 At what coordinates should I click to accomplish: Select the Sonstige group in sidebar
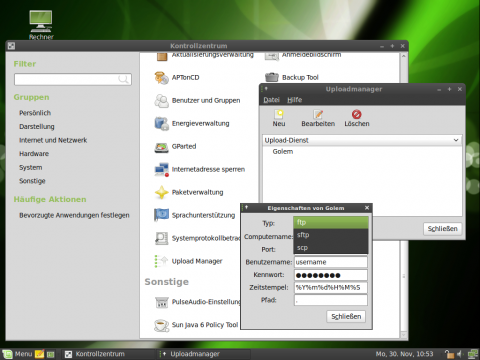click(x=32, y=181)
